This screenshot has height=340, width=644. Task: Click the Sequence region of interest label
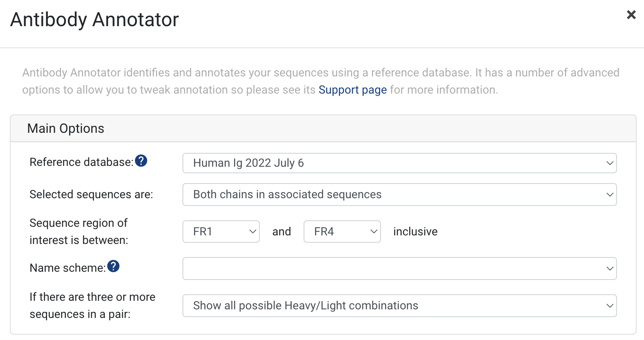(79, 231)
